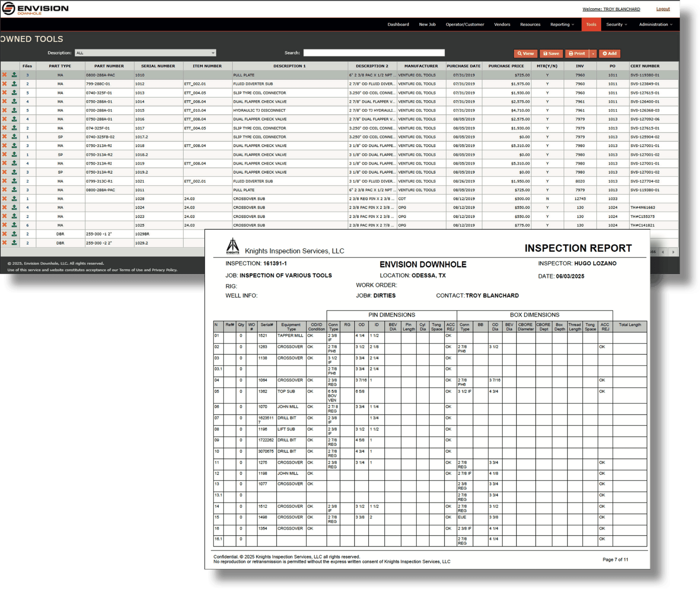Click into the Search input field
This screenshot has height=589, width=700.
(374, 53)
